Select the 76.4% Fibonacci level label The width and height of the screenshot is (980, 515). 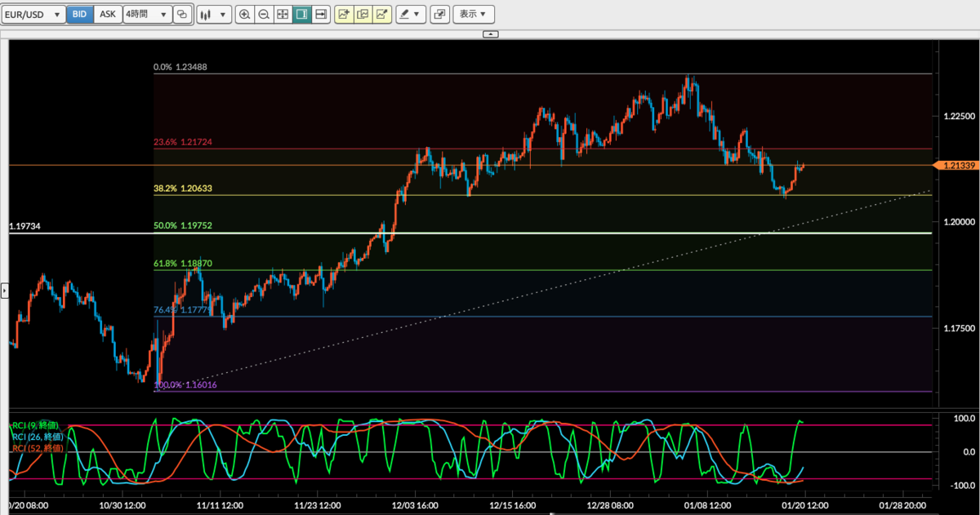coord(182,310)
